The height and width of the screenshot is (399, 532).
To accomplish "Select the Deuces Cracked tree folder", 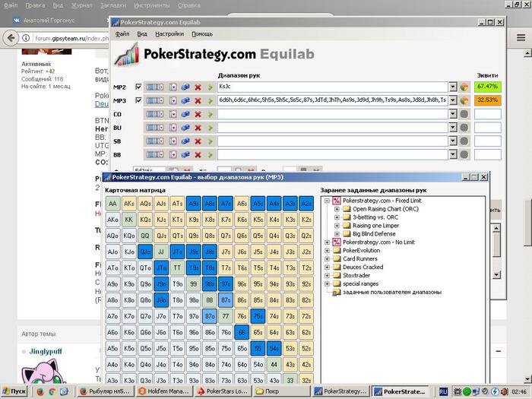I will pos(363,267).
